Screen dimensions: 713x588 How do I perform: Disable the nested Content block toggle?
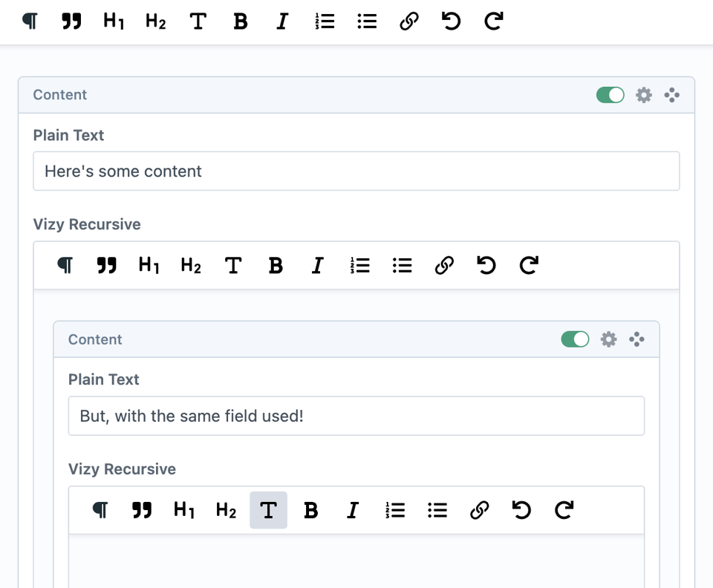(x=575, y=339)
